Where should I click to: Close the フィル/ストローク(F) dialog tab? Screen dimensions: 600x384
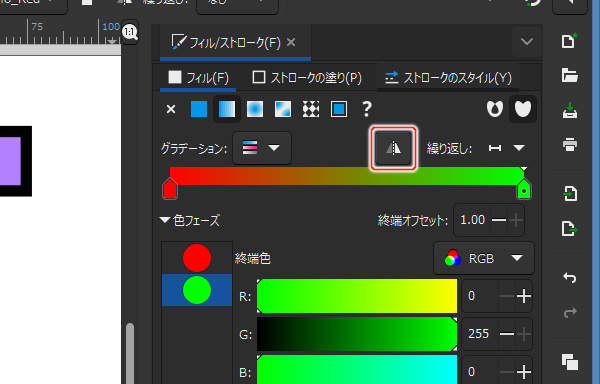(291, 42)
